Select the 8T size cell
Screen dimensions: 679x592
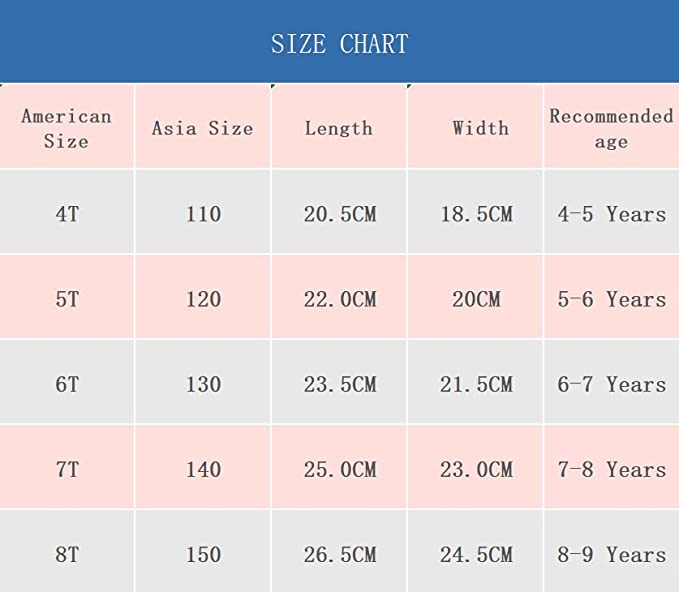(67, 551)
